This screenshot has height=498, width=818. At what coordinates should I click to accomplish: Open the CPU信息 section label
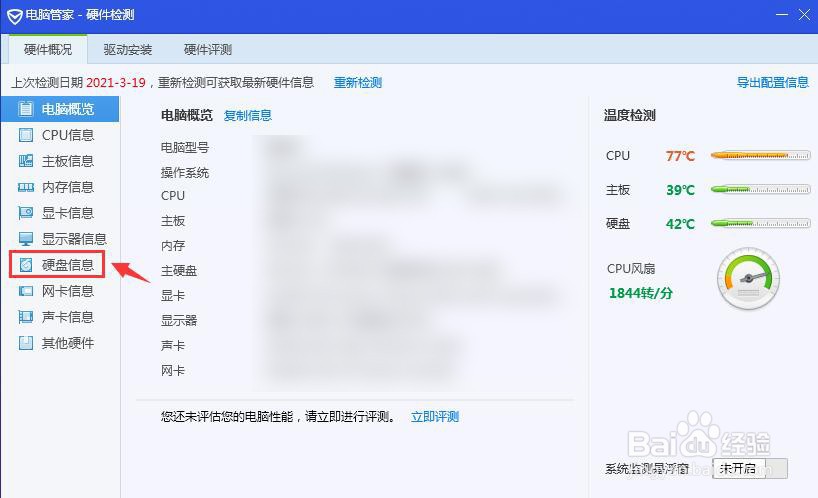click(x=68, y=135)
